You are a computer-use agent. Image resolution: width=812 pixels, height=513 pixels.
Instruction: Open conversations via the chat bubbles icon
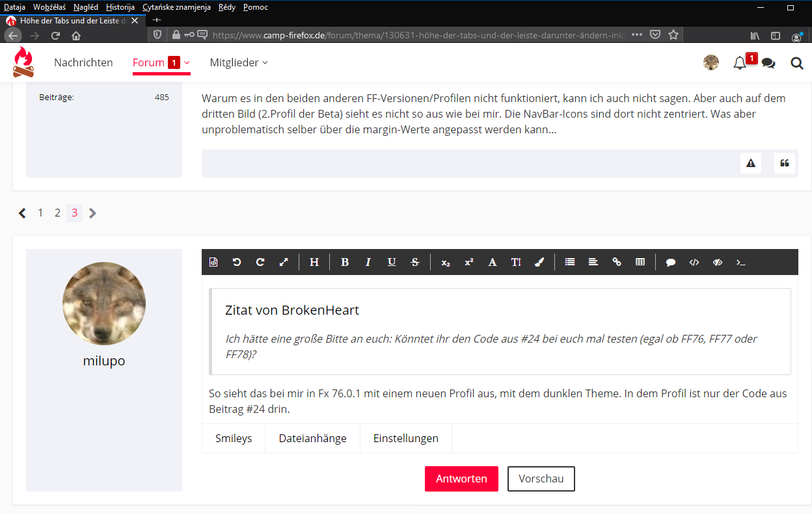(x=768, y=63)
